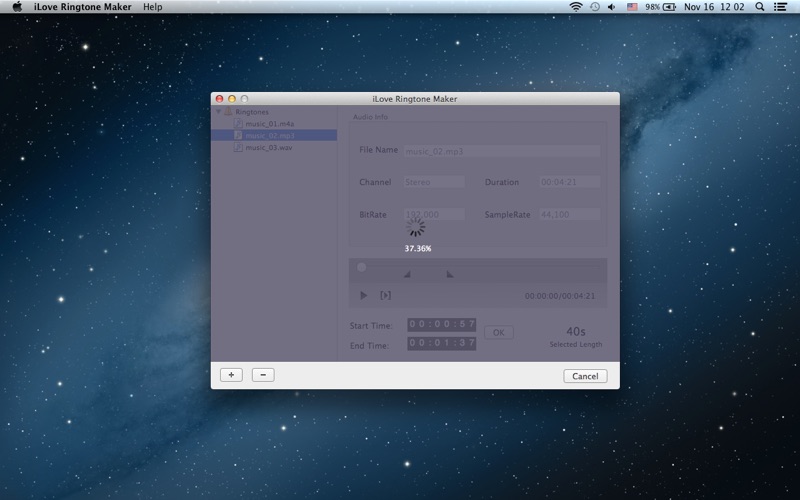Click the right trim end marker
800x500 pixels.
coord(449,274)
